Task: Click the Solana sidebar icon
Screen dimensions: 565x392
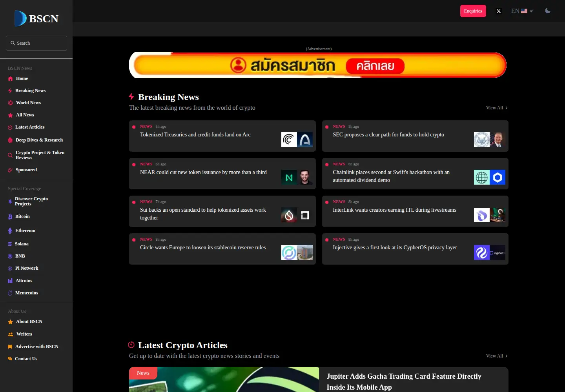Action: click(10, 244)
